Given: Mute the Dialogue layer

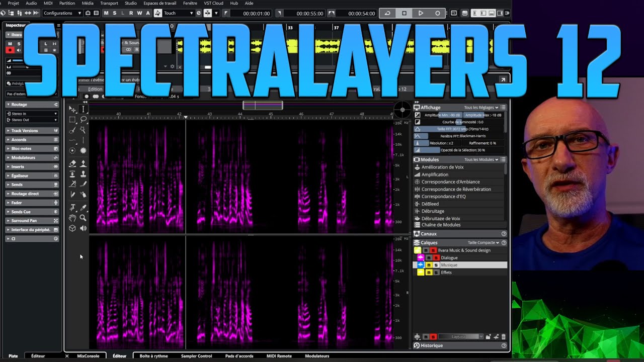Looking at the screenshot, I should point(429,257).
